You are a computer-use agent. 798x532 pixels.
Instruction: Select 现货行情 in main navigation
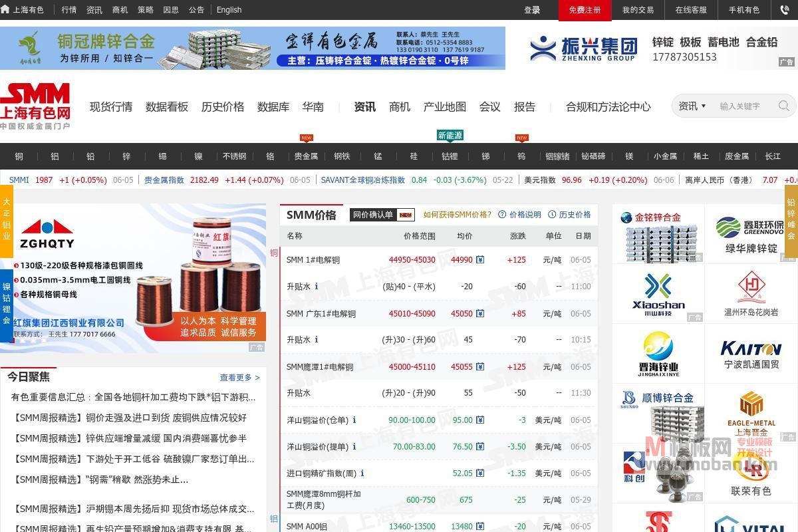111,106
